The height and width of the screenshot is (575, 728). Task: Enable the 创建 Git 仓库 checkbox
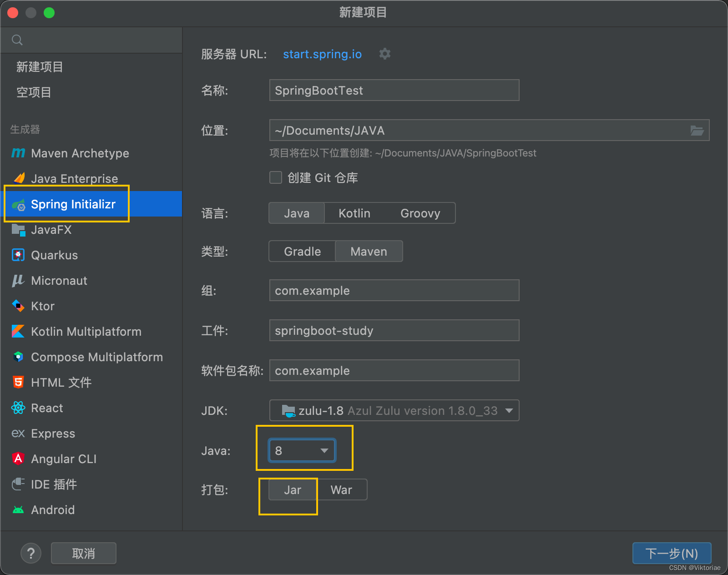coord(276,177)
